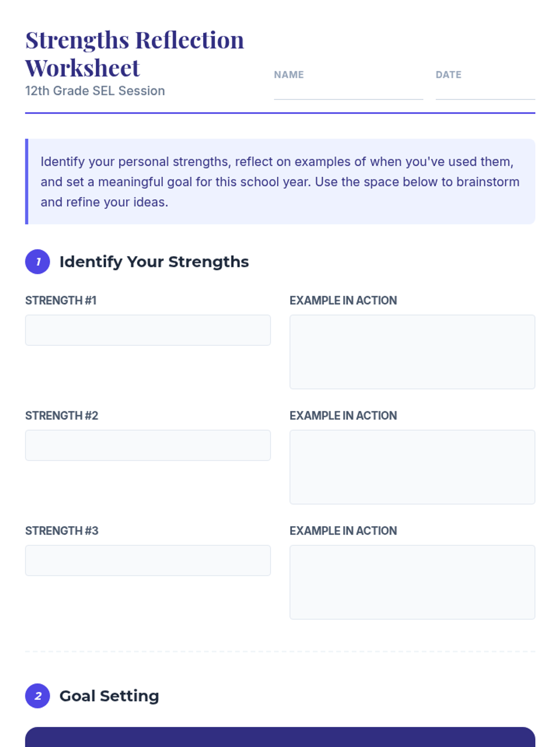This screenshot has height=747, width=560.
Task: Click the number 2 step badge
Action: click(37, 696)
